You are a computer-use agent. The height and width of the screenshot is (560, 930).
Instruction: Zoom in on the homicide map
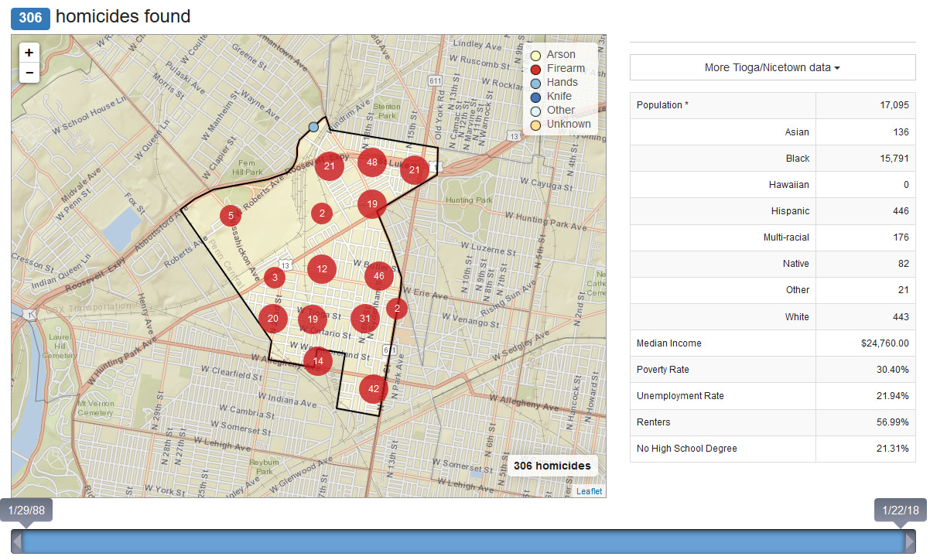click(29, 53)
